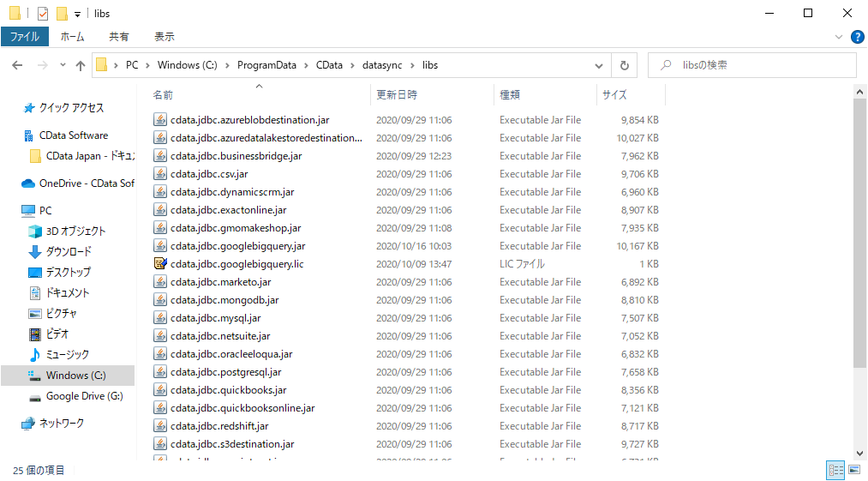868x481 pixels.
Task: Open the ファイル menu tab
Action: [24, 37]
